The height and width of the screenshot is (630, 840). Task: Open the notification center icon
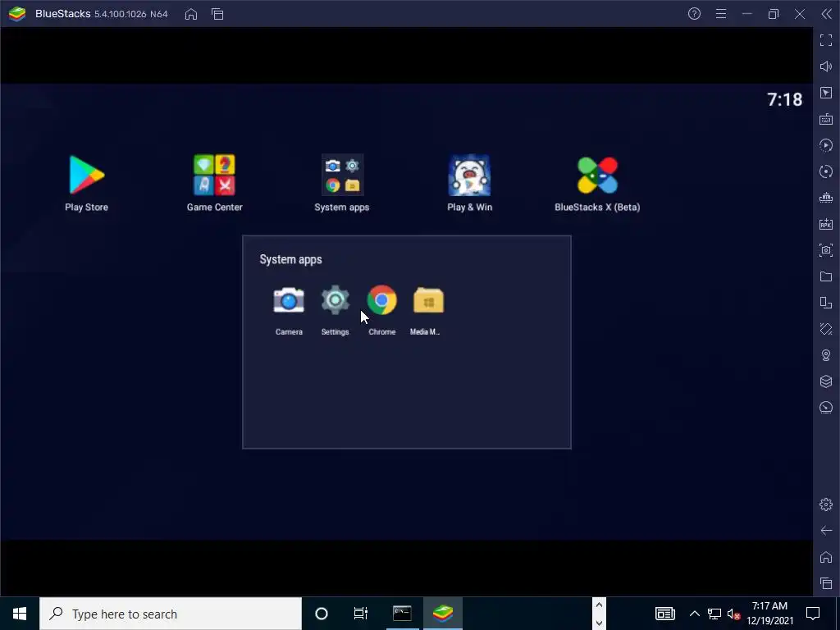click(813, 614)
